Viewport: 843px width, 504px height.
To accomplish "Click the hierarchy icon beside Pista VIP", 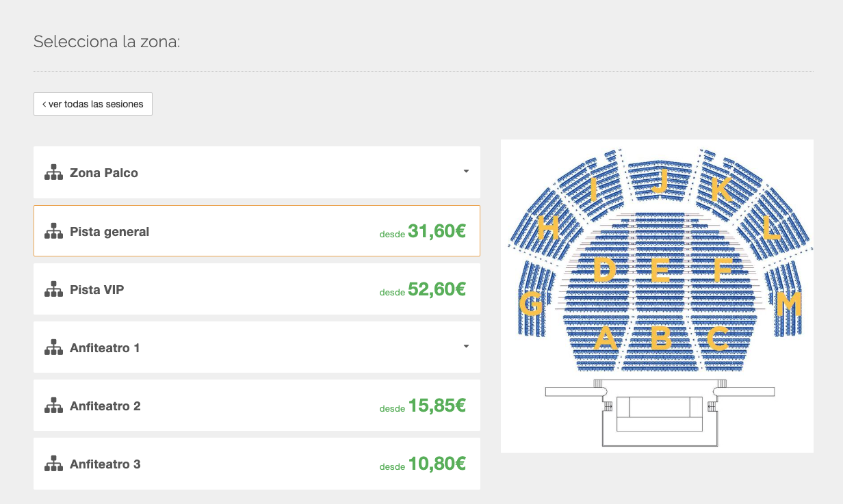I will point(53,290).
